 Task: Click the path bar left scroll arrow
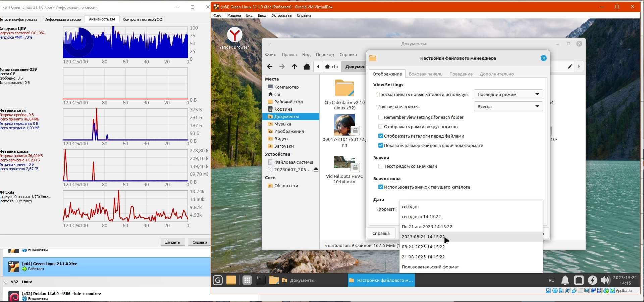[318, 66]
